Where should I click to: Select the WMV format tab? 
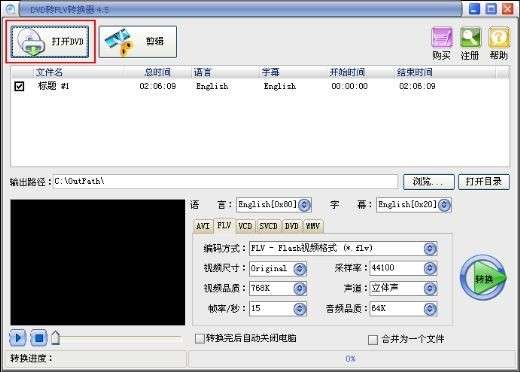coord(313,226)
